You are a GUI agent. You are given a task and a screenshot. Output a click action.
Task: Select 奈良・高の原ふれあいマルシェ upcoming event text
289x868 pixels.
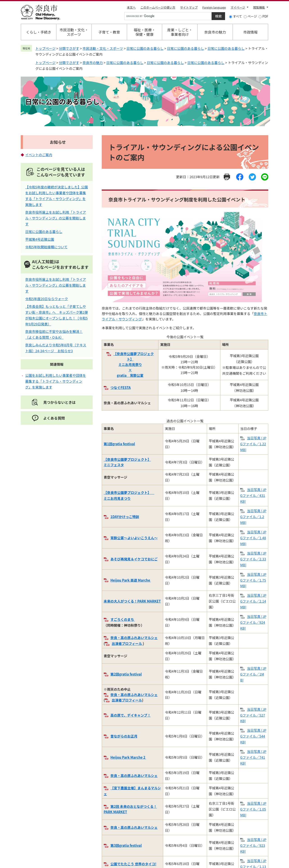pyautogui.click(x=127, y=403)
